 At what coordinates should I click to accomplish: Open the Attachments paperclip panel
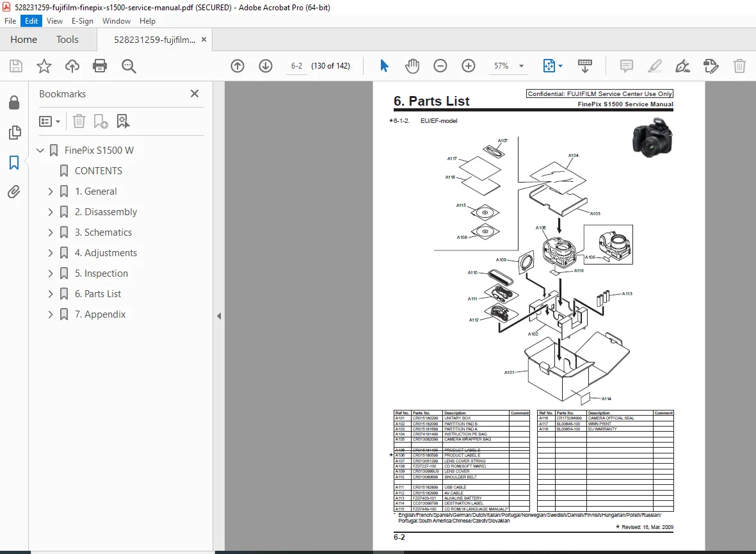coord(14,192)
